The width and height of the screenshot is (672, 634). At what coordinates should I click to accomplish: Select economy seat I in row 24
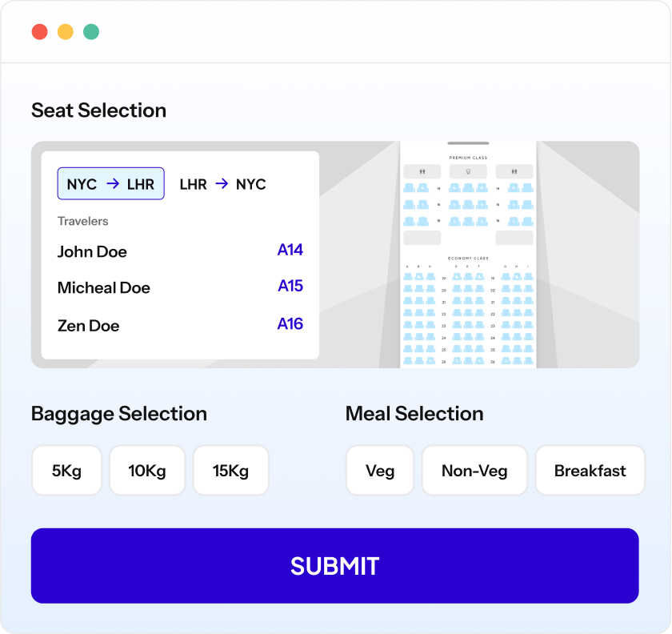[528, 338]
